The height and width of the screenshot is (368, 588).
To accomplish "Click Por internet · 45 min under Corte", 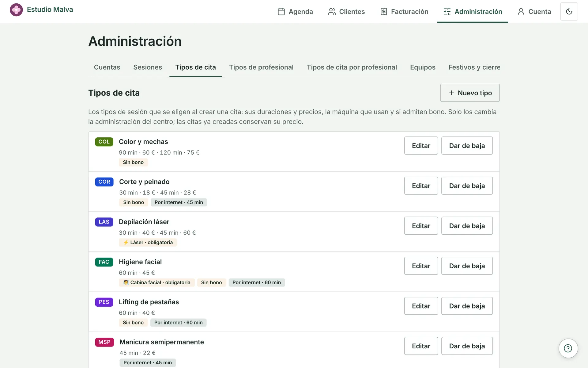I will 179,202.
